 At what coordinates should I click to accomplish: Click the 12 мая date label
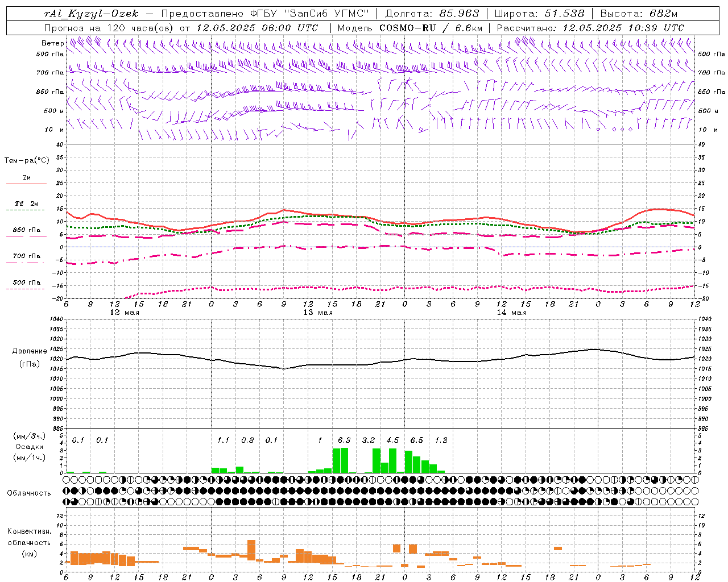125,313
